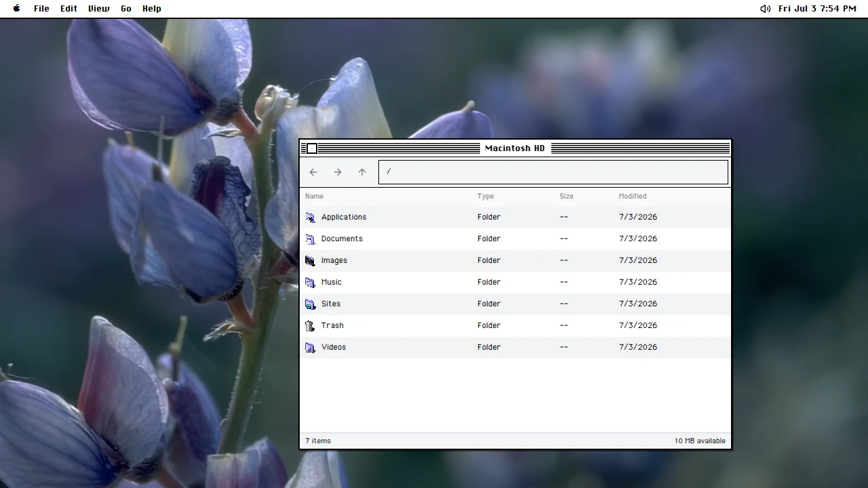Select the Images folder name
The height and width of the screenshot is (488, 868).
(334, 260)
